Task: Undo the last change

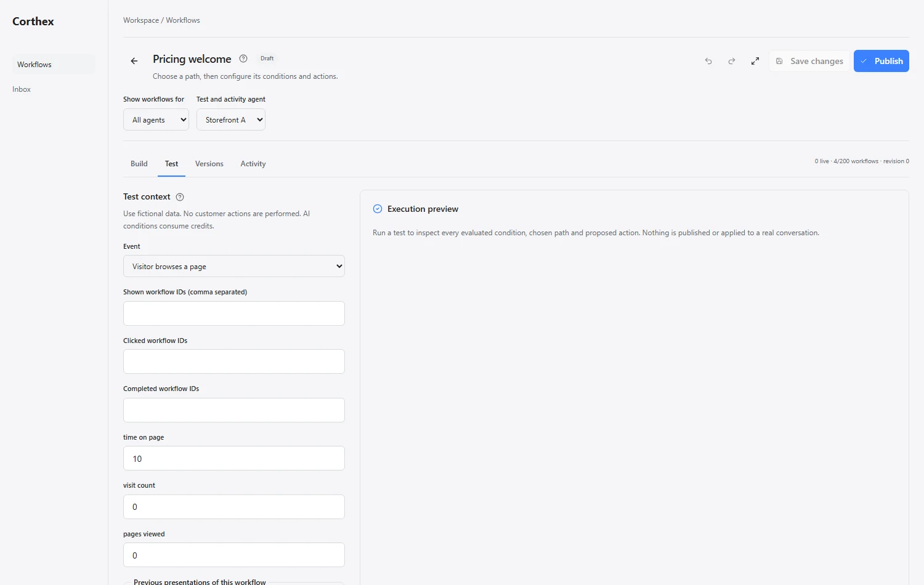Action: tap(708, 61)
